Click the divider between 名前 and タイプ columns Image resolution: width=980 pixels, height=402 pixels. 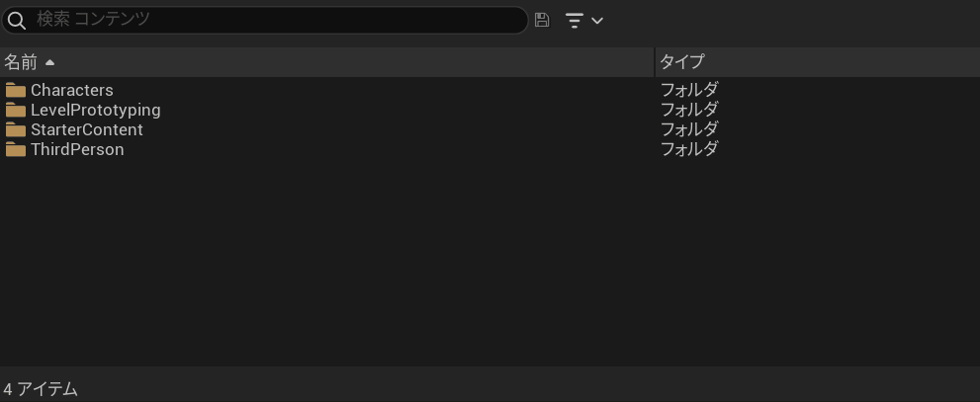[655, 62]
